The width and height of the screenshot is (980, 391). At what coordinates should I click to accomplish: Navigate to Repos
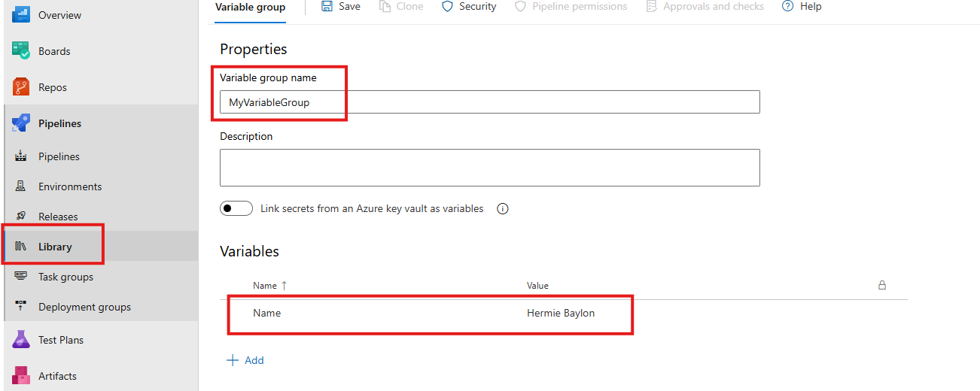(53, 87)
